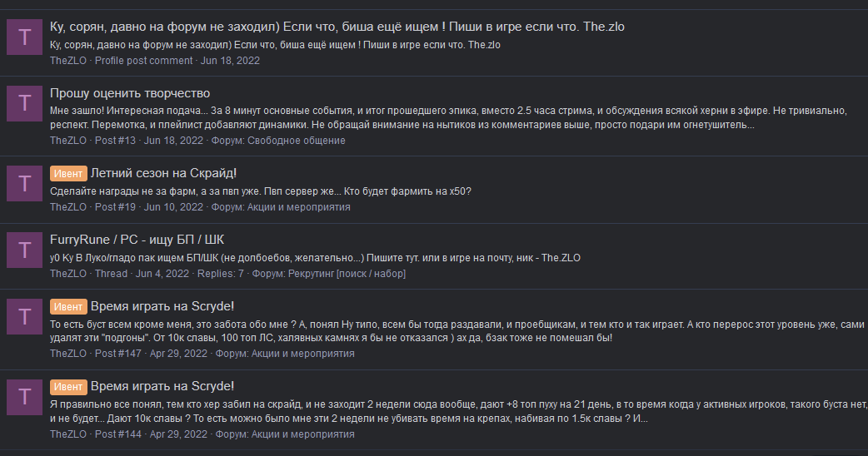Image resolution: width=868 pixels, height=456 pixels.
Task: Select the avatar beside Post #144
Action: (24, 397)
